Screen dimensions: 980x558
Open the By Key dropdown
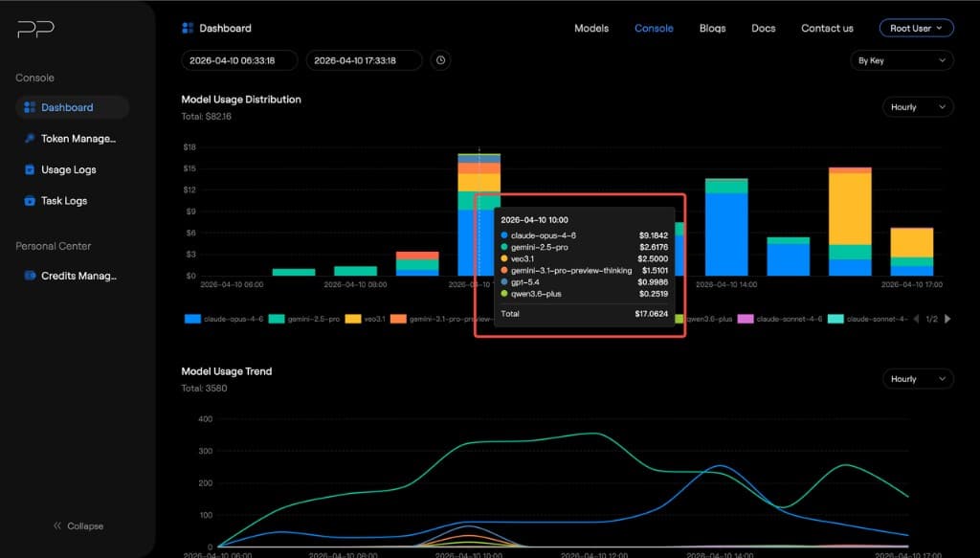pos(902,60)
